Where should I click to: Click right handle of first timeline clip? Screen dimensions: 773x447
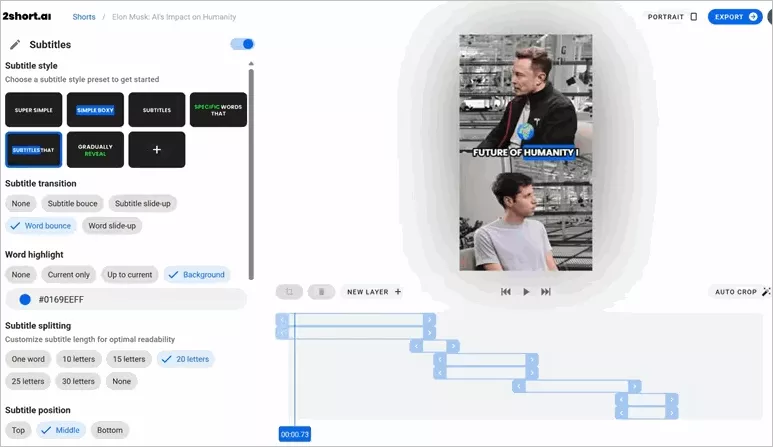click(429, 319)
